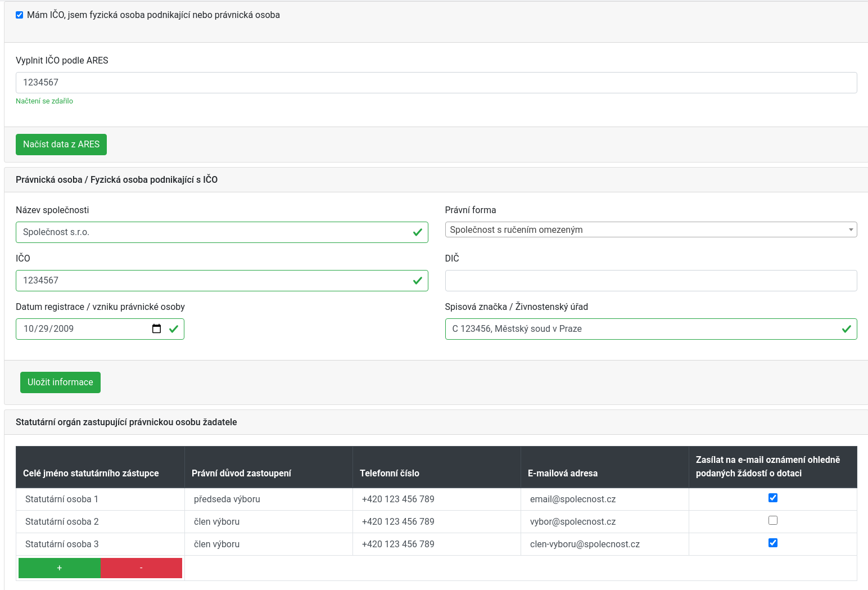Click the Spisová značka input field
Image resolution: width=868 pixels, height=590 pixels.
click(641, 329)
